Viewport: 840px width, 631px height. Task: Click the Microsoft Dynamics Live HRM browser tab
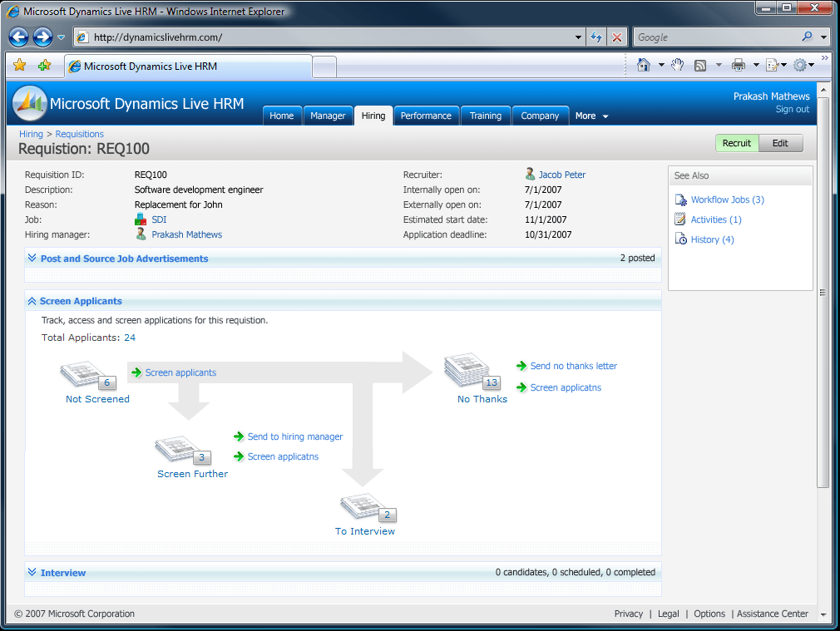(188, 66)
